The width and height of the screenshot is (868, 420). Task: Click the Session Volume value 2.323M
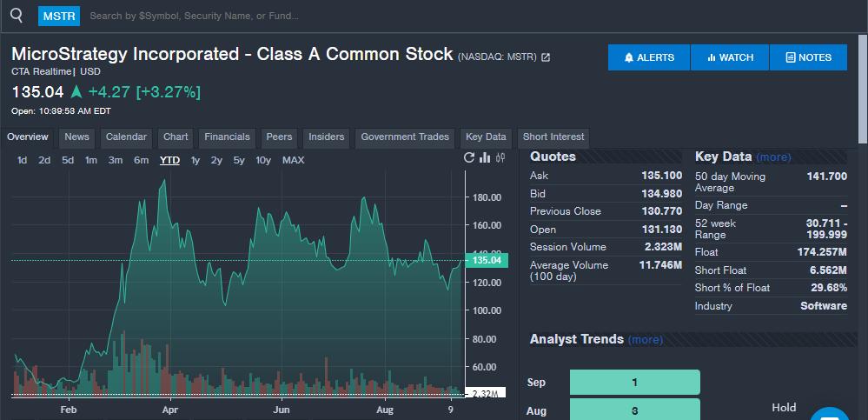click(663, 247)
